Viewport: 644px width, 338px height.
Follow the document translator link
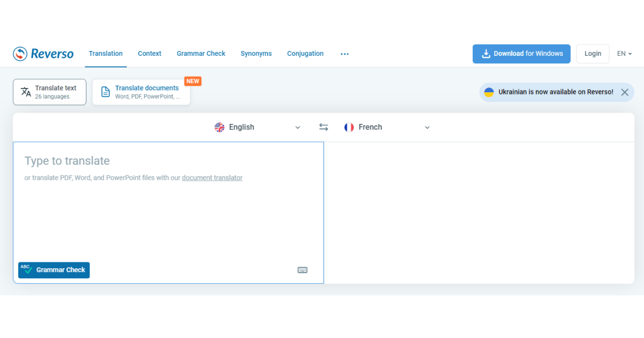(x=213, y=178)
